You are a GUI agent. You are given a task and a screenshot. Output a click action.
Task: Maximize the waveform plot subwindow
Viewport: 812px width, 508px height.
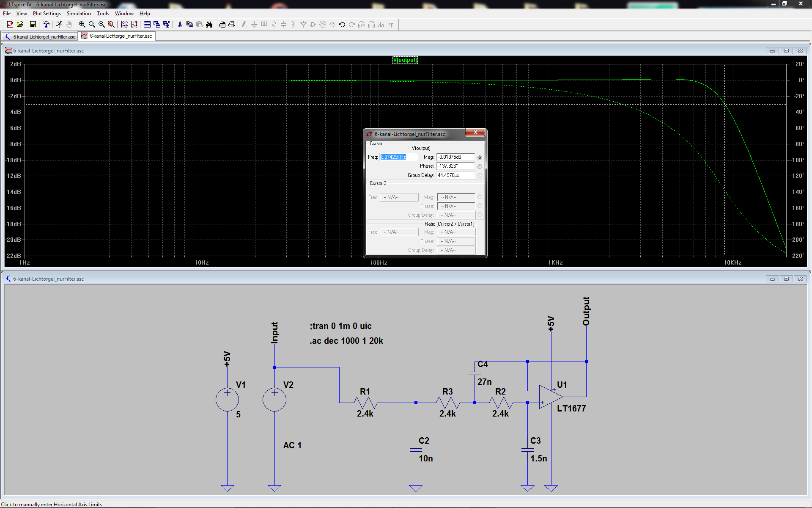[x=786, y=51]
